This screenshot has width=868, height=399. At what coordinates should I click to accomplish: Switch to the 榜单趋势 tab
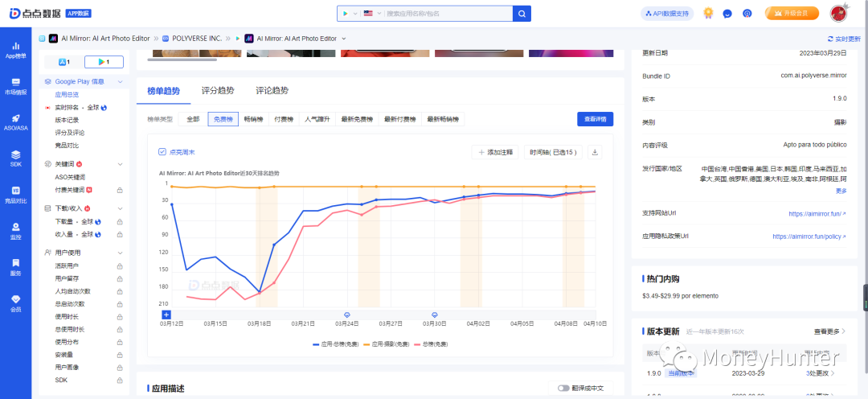pos(163,91)
